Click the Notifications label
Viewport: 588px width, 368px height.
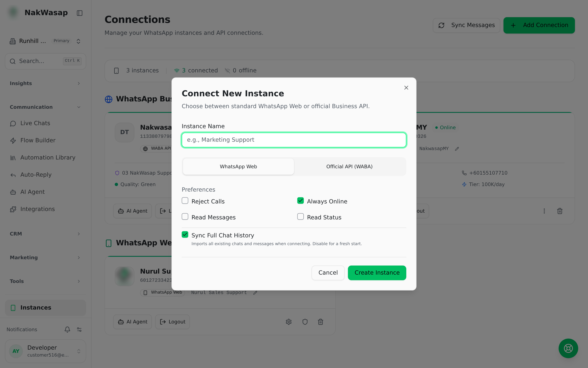point(22,329)
